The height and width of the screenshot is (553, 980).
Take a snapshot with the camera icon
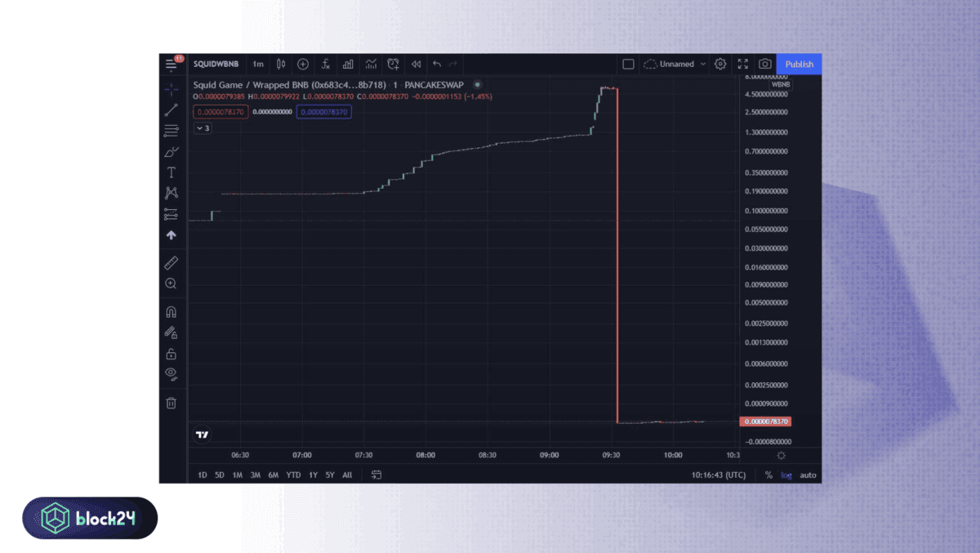[x=764, y=64]
